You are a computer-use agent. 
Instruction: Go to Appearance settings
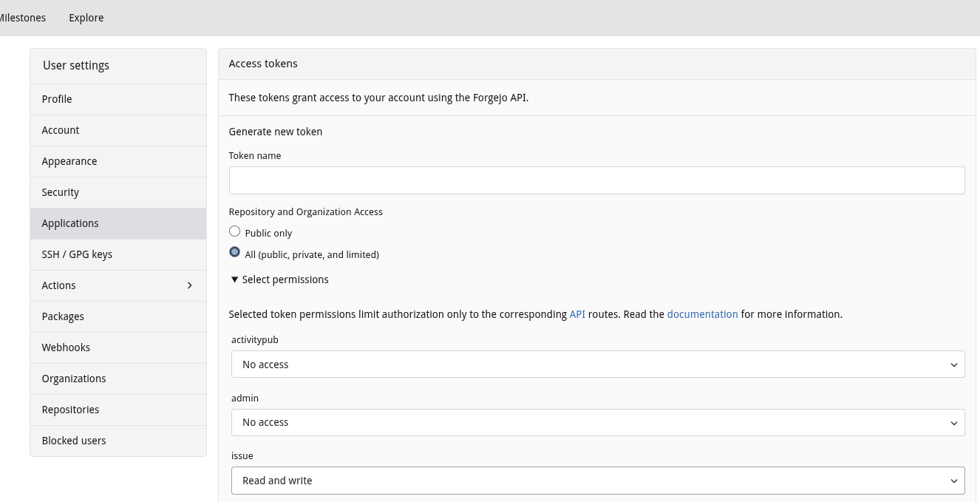tap(69, 161)
